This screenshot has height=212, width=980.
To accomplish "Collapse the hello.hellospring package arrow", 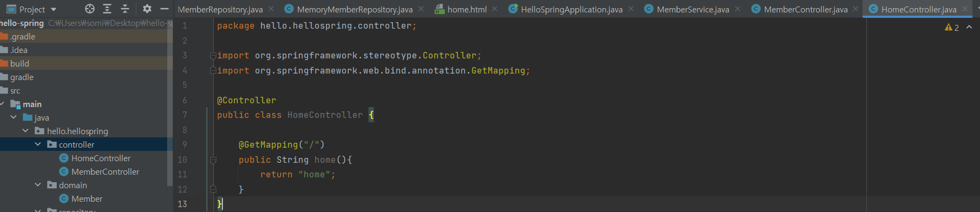I will coord(25,131).
